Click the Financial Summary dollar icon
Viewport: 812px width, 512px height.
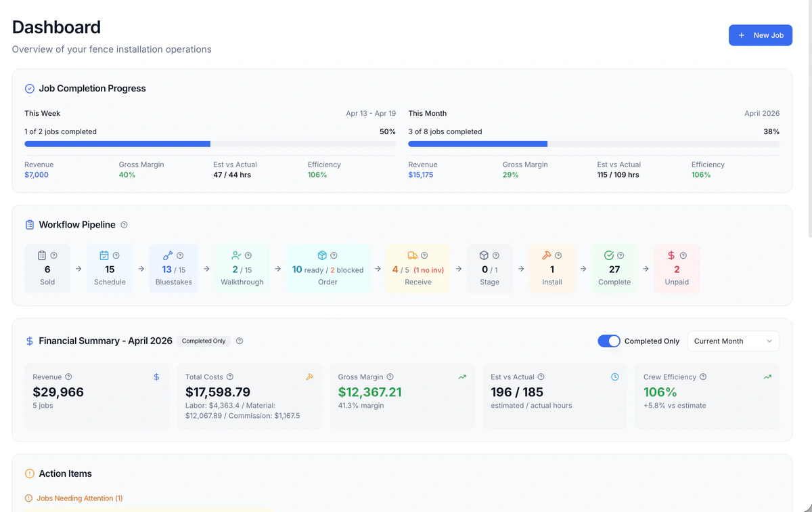30,341
